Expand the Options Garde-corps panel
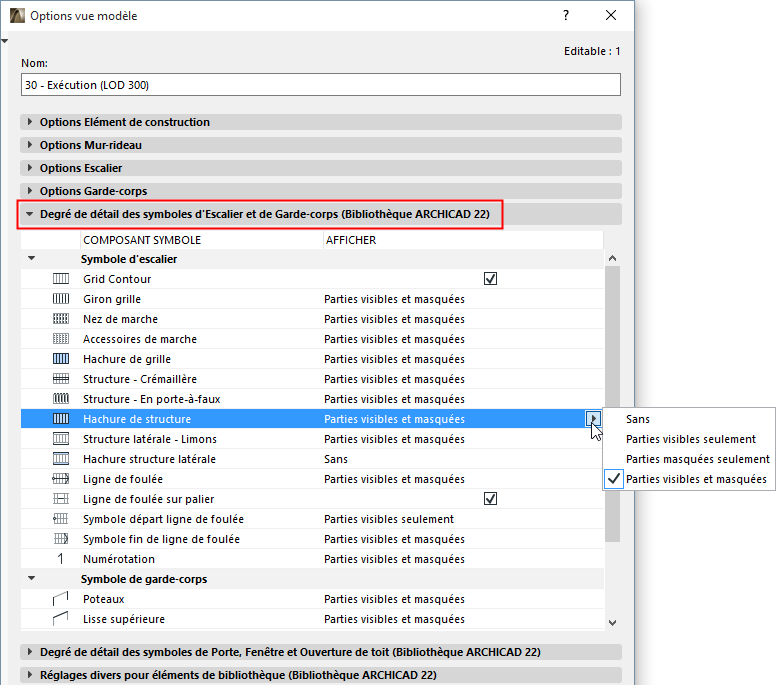 (30, 191)
